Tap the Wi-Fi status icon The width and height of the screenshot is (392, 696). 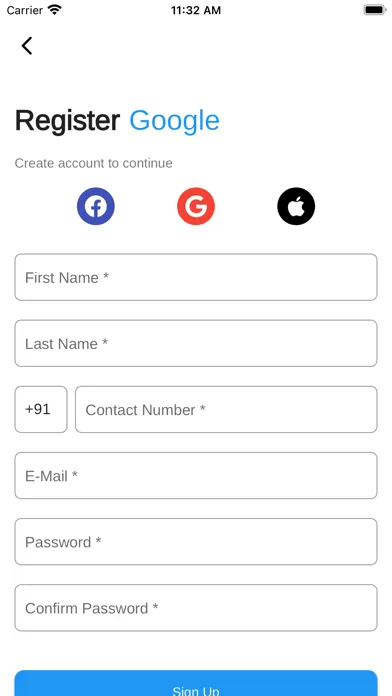tap(55, 10)
